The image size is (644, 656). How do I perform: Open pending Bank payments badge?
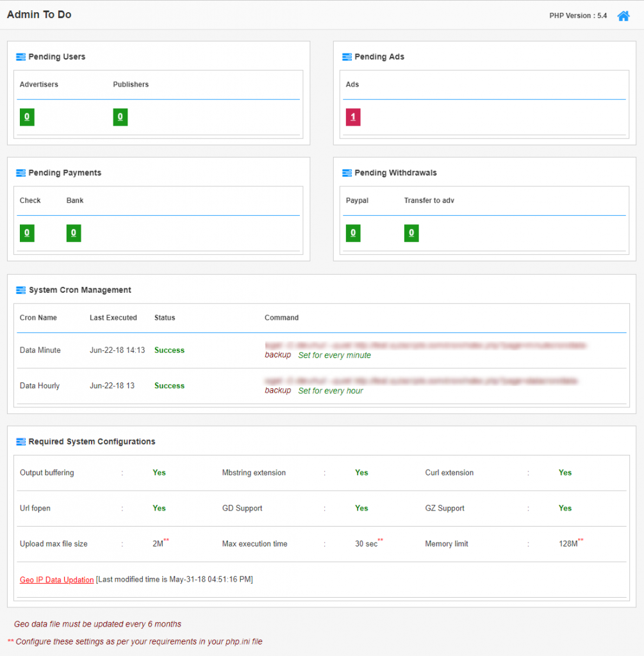[x=73, y=233]
